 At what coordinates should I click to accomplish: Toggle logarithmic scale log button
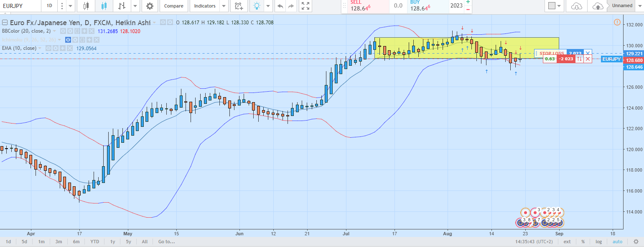tap(599, 242)
